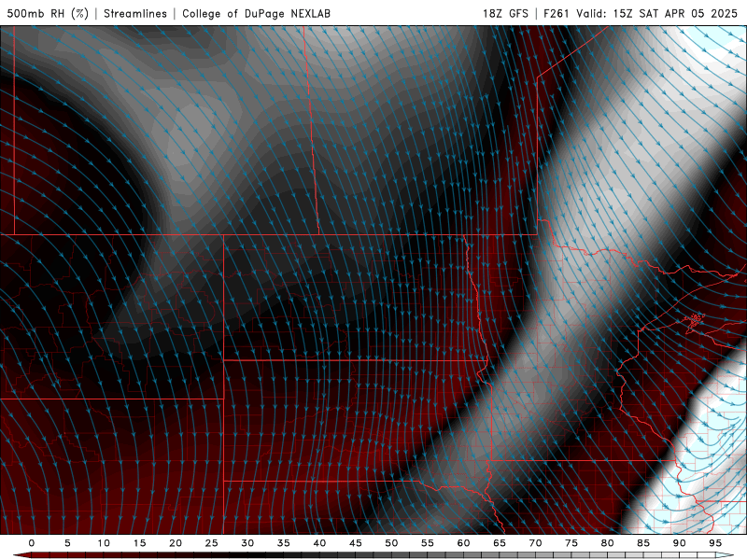The height and width of the screenshot is (560, 747).
Task: Click the color scale label "75"
Action: [x=571, y=543]
